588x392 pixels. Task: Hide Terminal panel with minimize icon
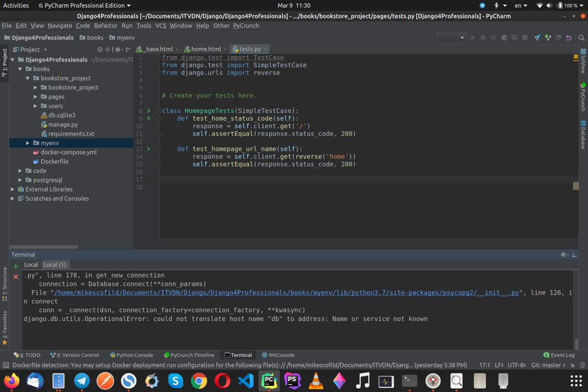point(574,255)
